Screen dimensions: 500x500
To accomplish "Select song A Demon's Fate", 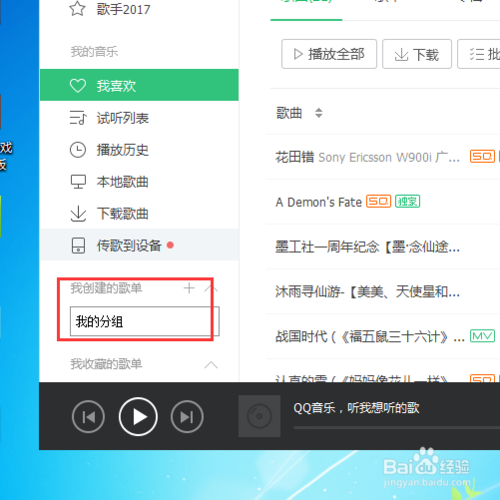I will pos(318,202).
